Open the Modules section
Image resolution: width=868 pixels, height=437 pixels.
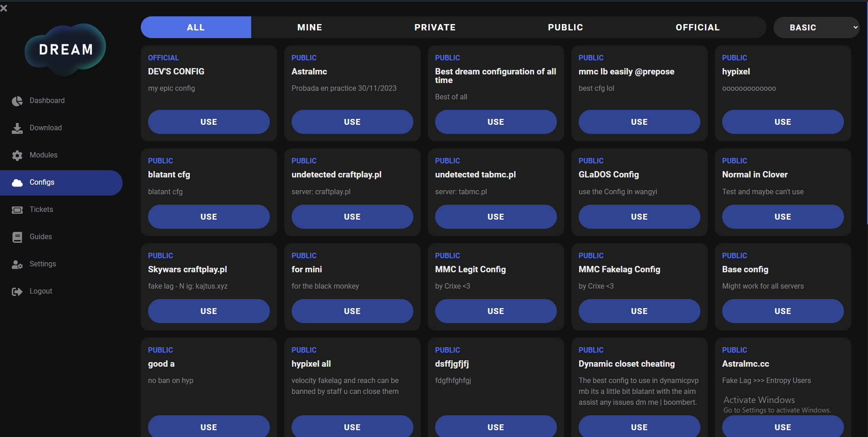click(x=43, y=155)
